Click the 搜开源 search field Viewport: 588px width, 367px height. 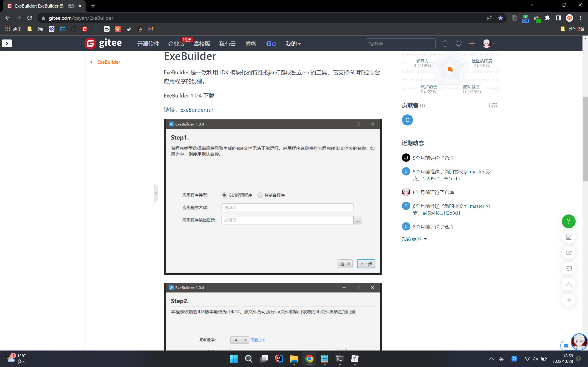point(400,44)
